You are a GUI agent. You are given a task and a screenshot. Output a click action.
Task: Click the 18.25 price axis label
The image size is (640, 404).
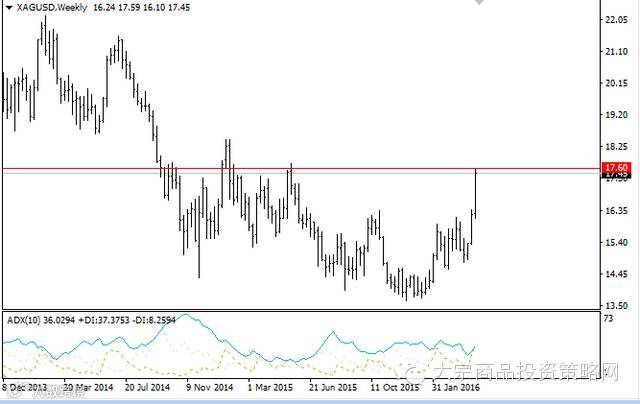pyautogui.click(x=616, y=147)
